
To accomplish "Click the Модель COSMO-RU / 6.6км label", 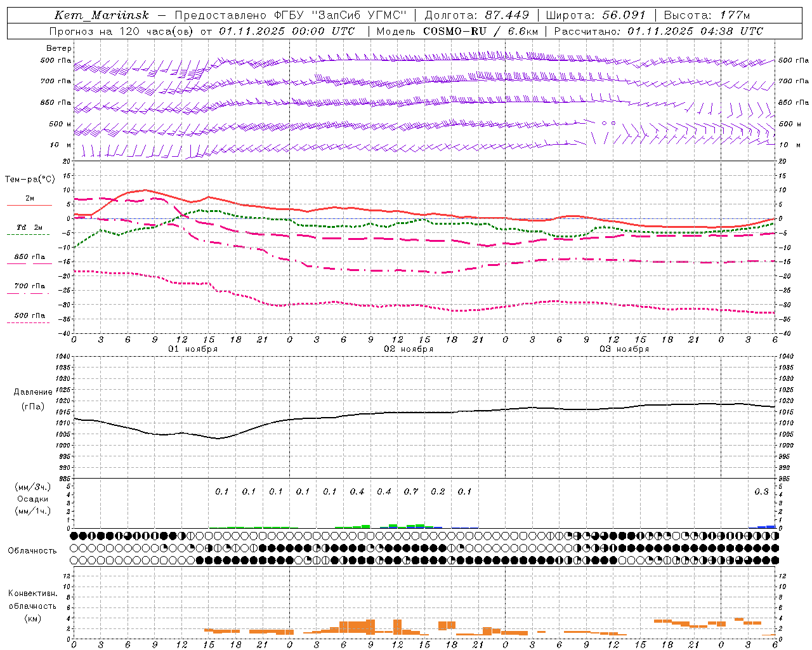I will point(457,31).
